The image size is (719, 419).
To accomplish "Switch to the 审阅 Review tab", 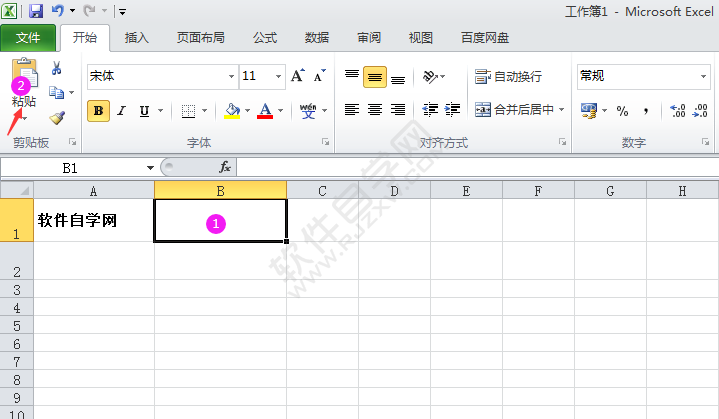I will coord(369,38).
